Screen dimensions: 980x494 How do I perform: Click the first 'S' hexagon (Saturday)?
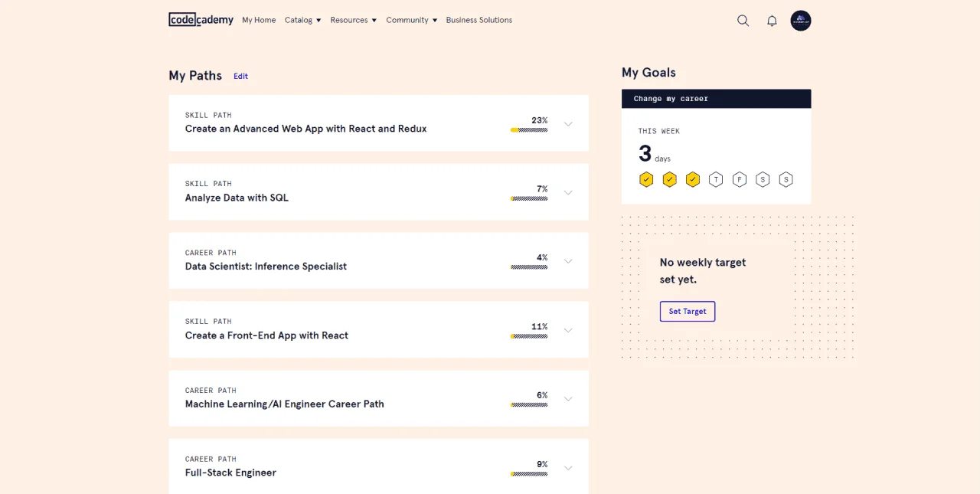[763, 180]
